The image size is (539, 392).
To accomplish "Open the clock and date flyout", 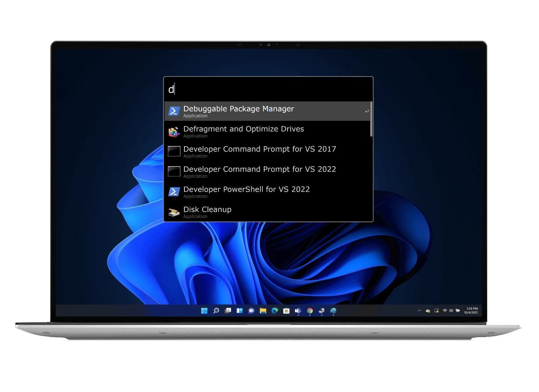I will (x=471, y=310).
